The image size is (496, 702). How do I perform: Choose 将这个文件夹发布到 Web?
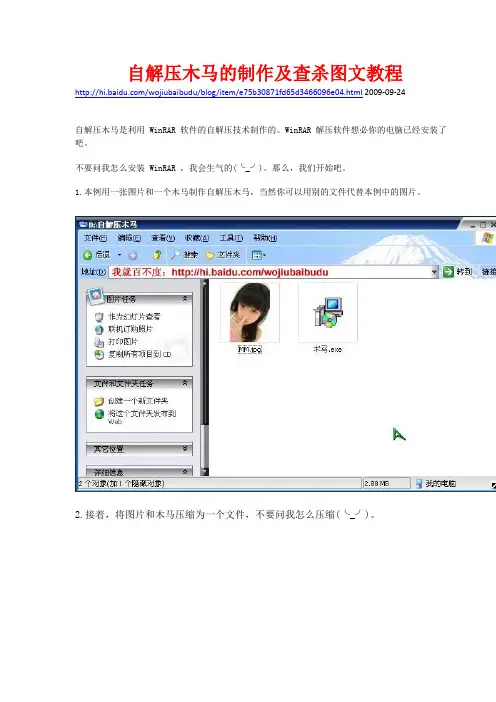(x=142, y=417)
